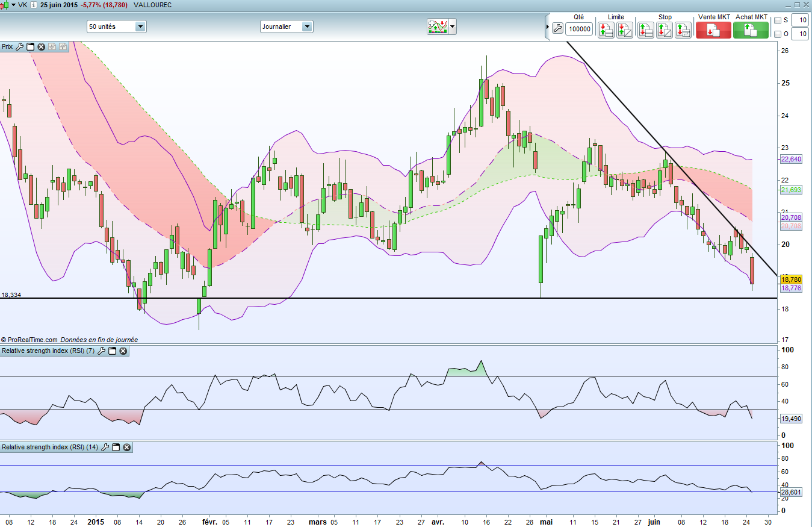Click the 18,780 current price label
This screenshot has height=527, width=812.
(791, 279)
